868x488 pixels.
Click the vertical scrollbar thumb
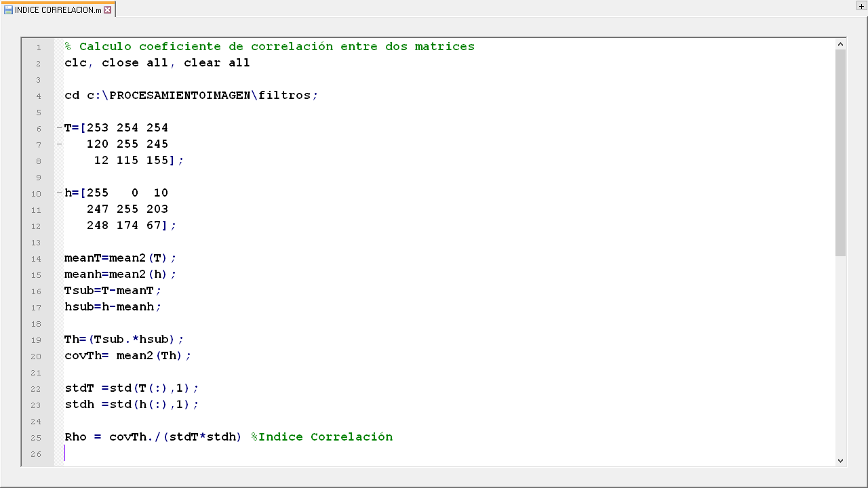[x=840, y=152]
